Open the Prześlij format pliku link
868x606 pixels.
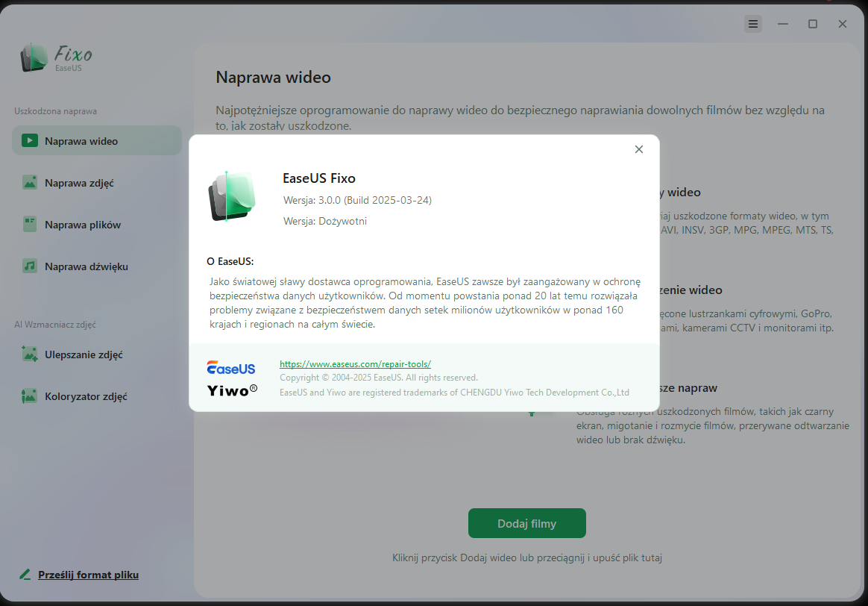coord(88,575)
